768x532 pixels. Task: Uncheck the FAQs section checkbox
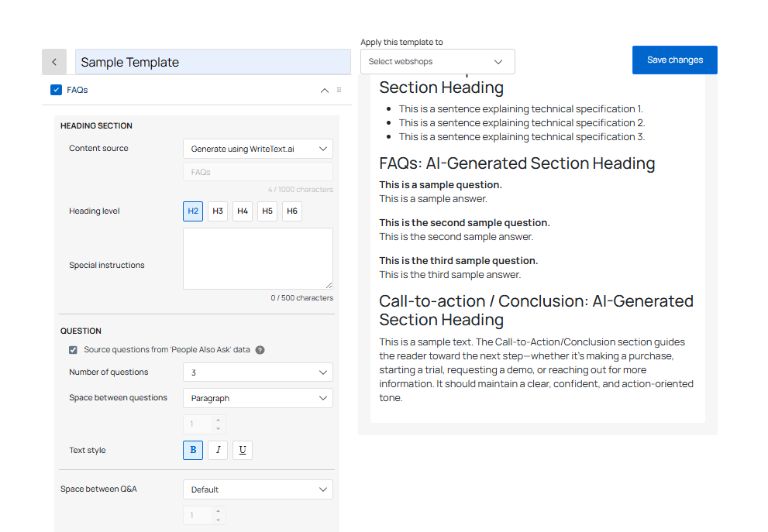[56, 90]
